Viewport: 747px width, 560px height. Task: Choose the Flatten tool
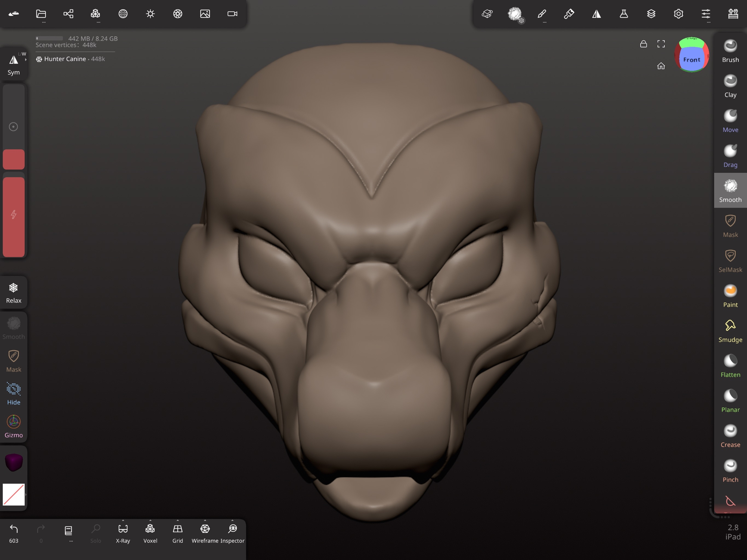730,366
